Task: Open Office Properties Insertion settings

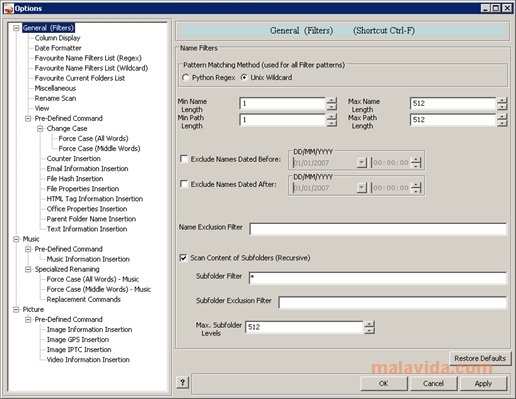Action: tap(87, 209)
